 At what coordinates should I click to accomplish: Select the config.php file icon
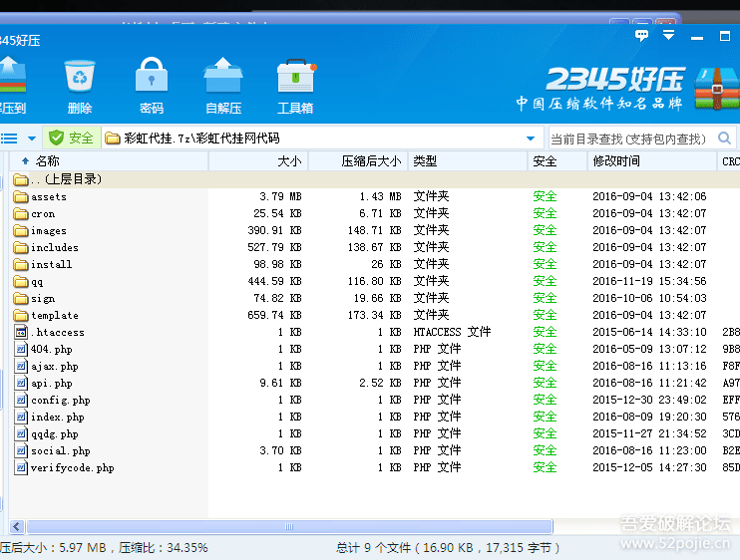tap(21, 401)
